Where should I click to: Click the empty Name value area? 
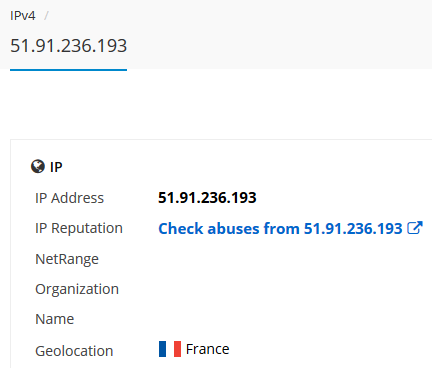[x=290, y=319]
